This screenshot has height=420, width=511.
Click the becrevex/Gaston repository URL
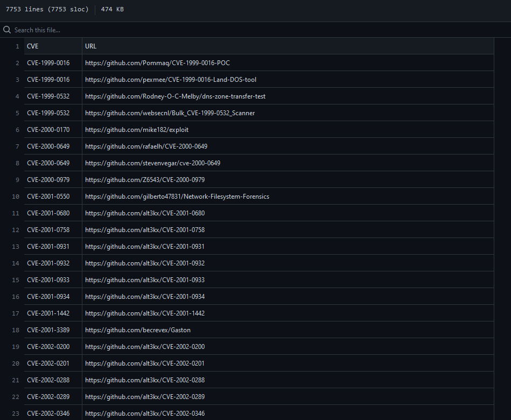(x=138, y=330)
